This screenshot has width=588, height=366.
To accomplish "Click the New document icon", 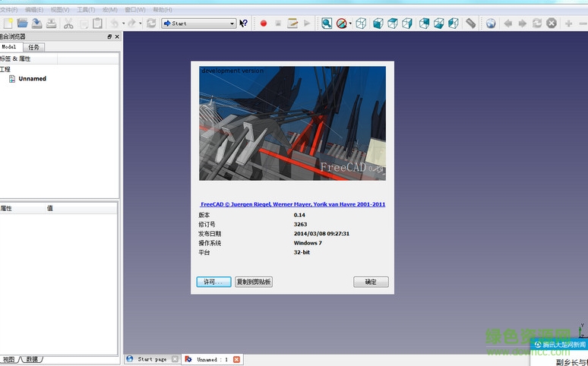I will [8, 24].
